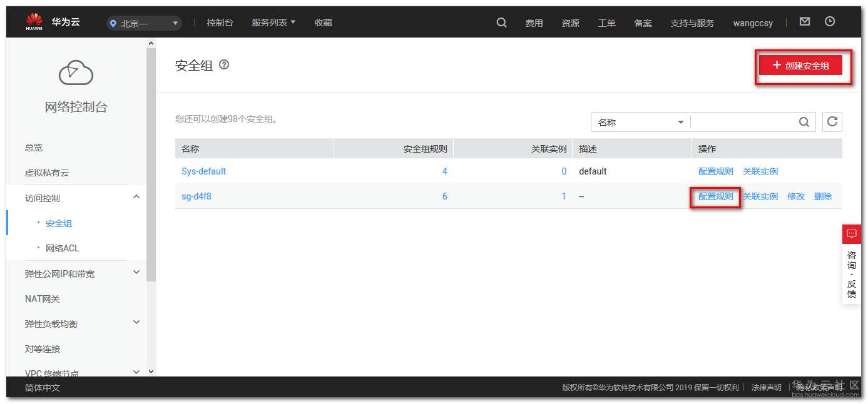The height and width of the screenshot is (404, 868).
Task: Click the search icon inside the filter box
Action: 804,122
